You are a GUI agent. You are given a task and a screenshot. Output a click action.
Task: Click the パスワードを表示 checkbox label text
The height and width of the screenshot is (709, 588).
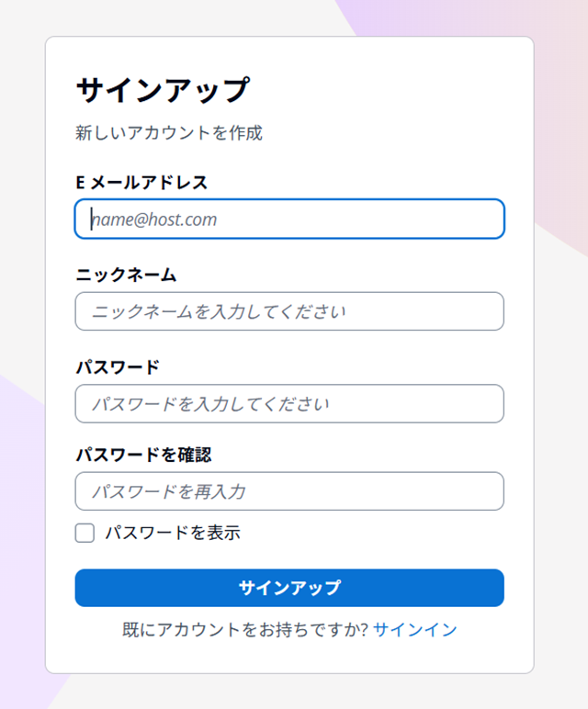172,533
